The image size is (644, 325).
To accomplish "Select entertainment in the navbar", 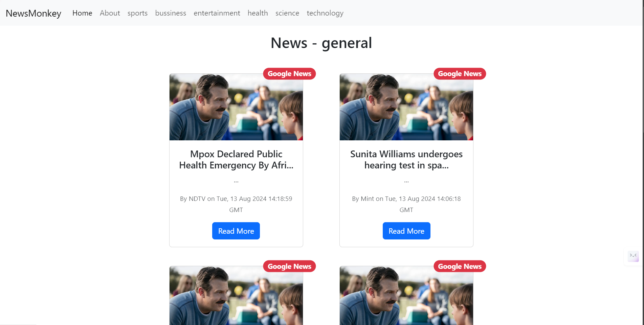I will (217, 13).
